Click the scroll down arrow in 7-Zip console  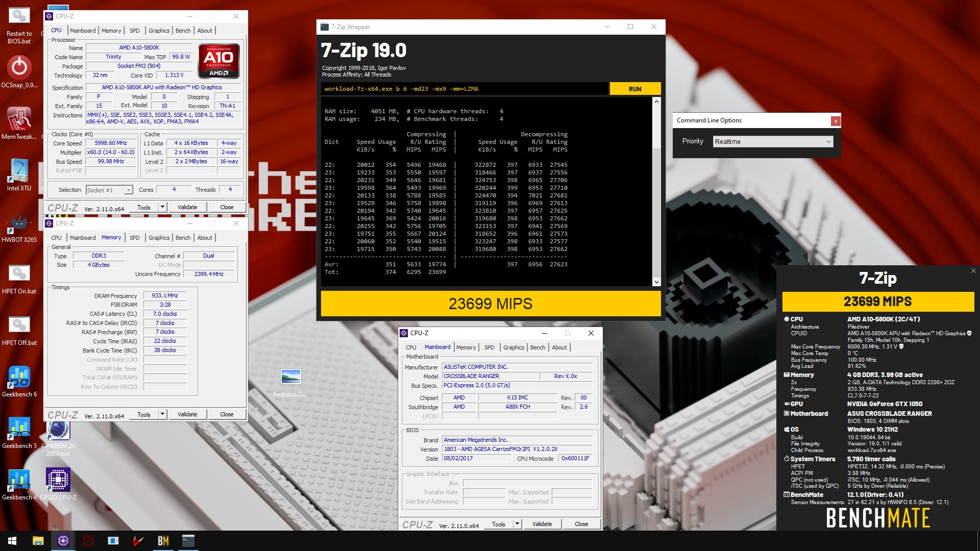656,282
